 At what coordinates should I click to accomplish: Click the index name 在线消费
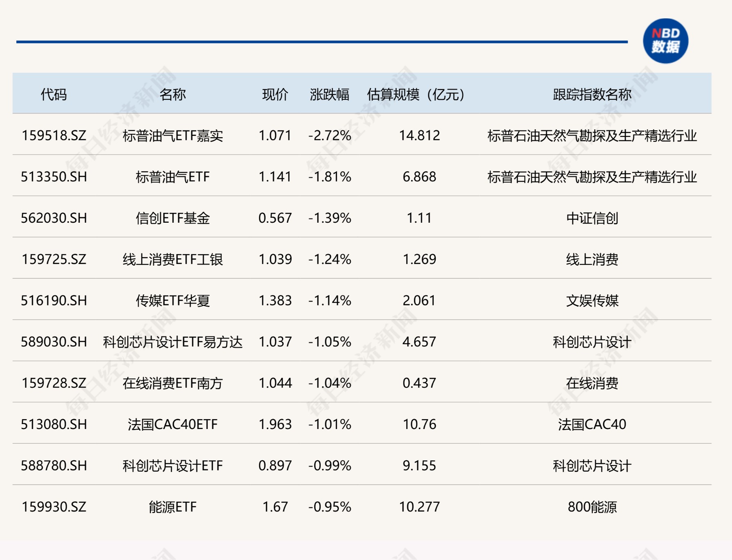click(592, 383)
